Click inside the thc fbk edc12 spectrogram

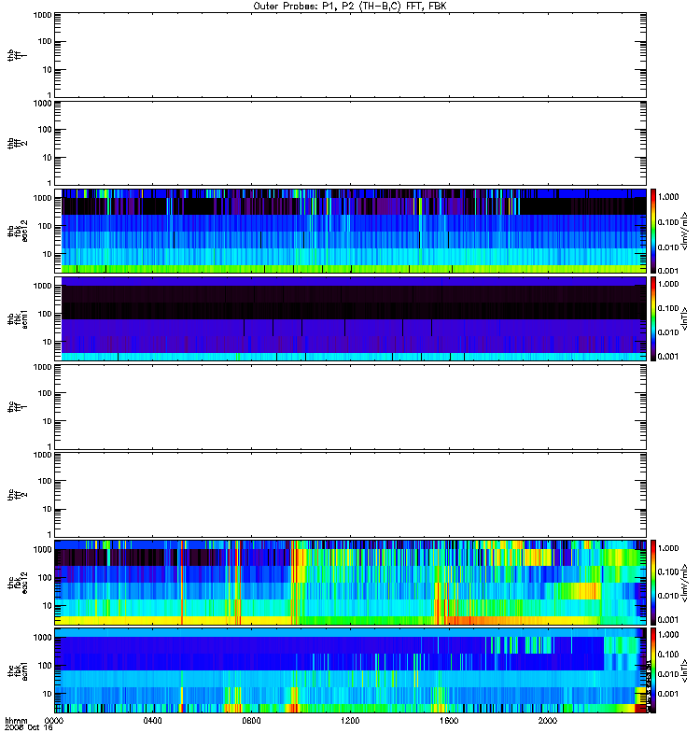(x=351, y=582)
